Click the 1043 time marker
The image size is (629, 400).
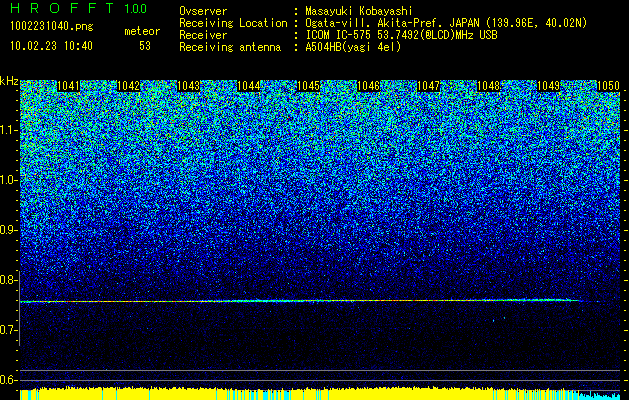pyautogui.click(x=188, y=86)
